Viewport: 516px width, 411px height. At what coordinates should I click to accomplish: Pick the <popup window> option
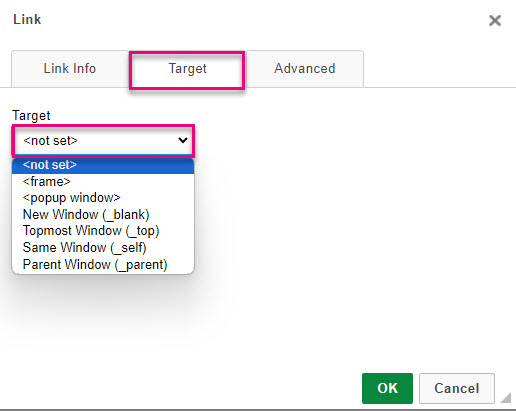pyautogui.click(x=103, y=198)
